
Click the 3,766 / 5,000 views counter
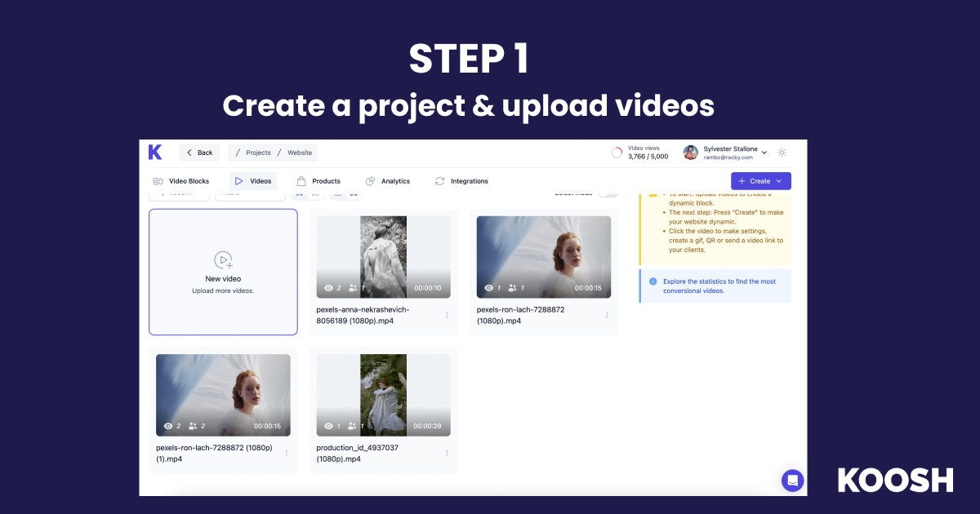coord(648,157)
